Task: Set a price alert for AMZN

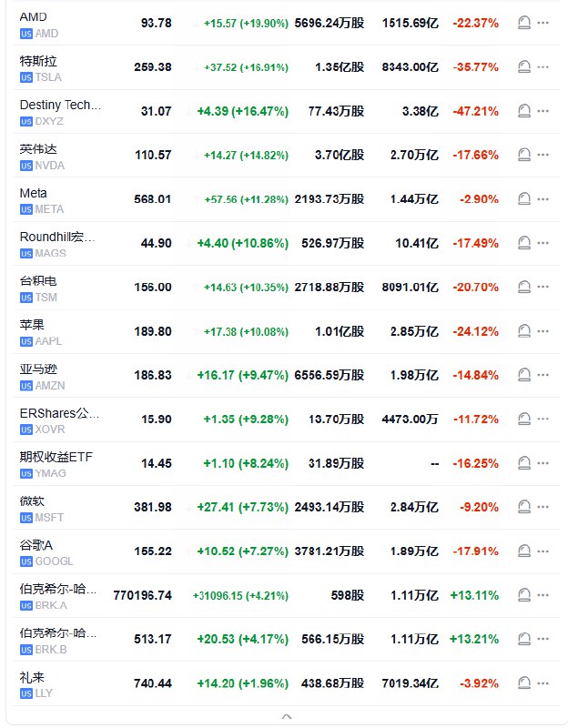Action: pyautogui.click(x=524, y=375)
